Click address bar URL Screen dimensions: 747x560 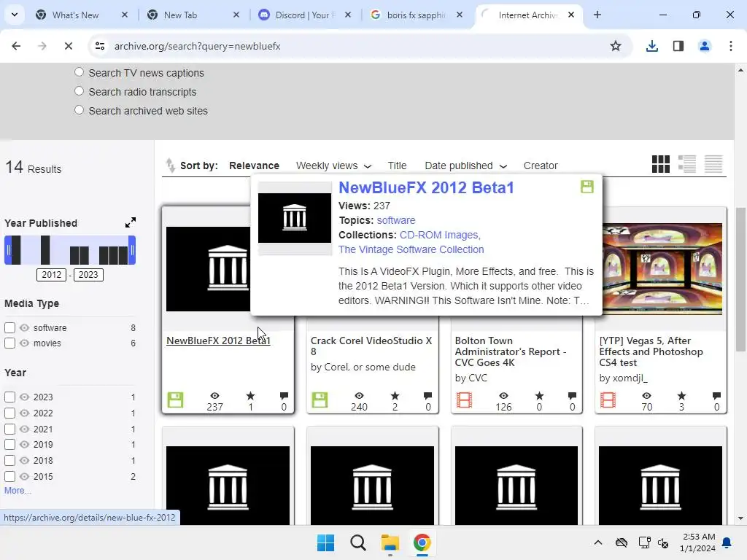(x=197, y=46)
